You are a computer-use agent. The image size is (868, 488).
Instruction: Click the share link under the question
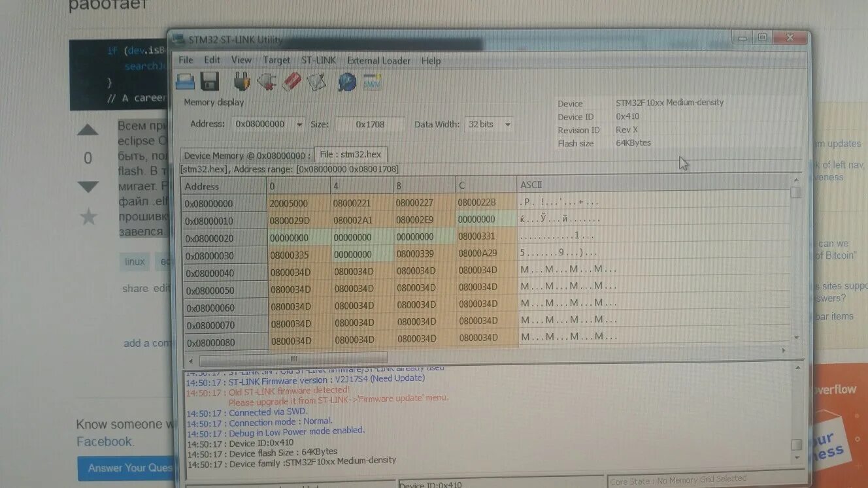135,288
